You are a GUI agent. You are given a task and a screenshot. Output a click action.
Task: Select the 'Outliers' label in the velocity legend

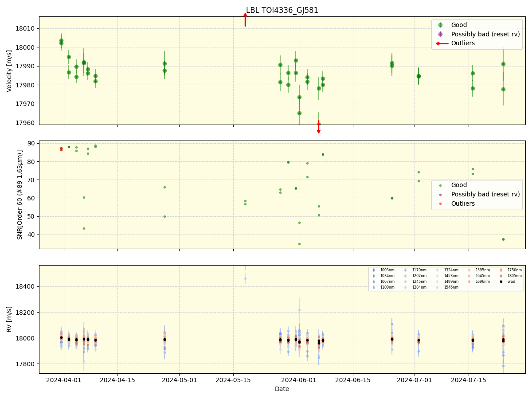463,43
